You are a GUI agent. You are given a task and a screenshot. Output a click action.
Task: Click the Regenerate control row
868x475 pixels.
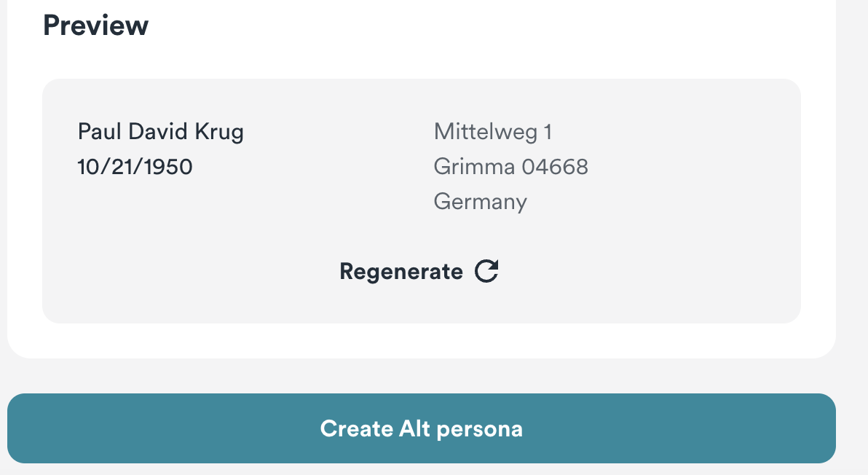pyautogui.click(x=419, y=271)
